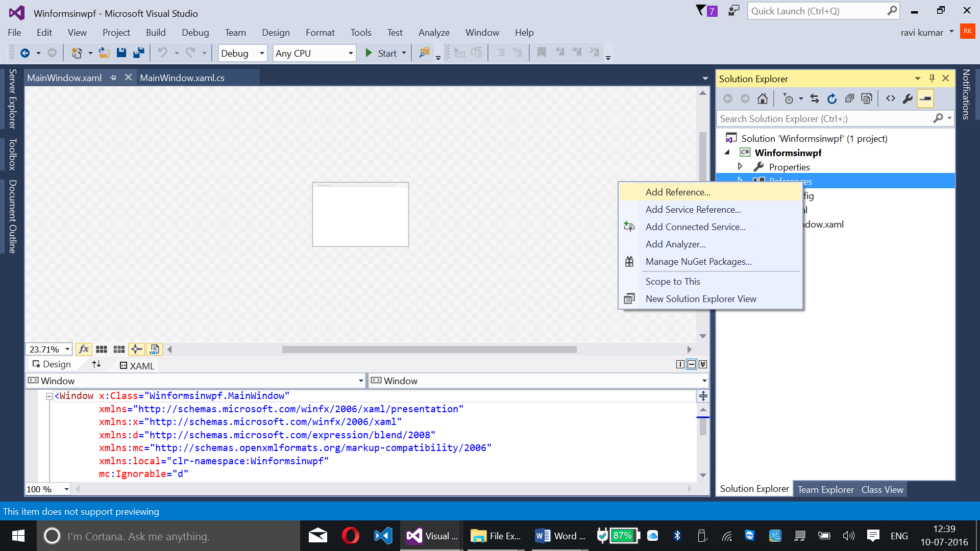Open Pending Changes Filter clock icon

coord(788,98)
